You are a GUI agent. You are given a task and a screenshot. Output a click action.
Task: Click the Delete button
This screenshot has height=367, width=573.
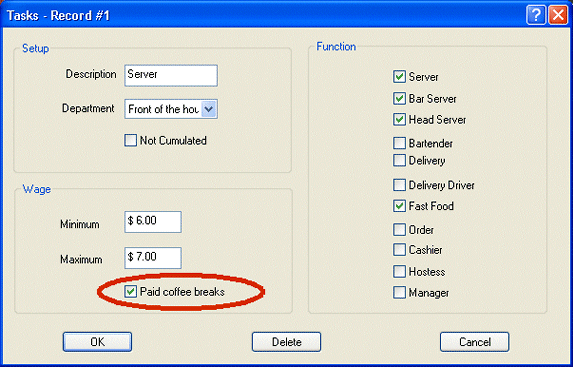click(286, 342)
